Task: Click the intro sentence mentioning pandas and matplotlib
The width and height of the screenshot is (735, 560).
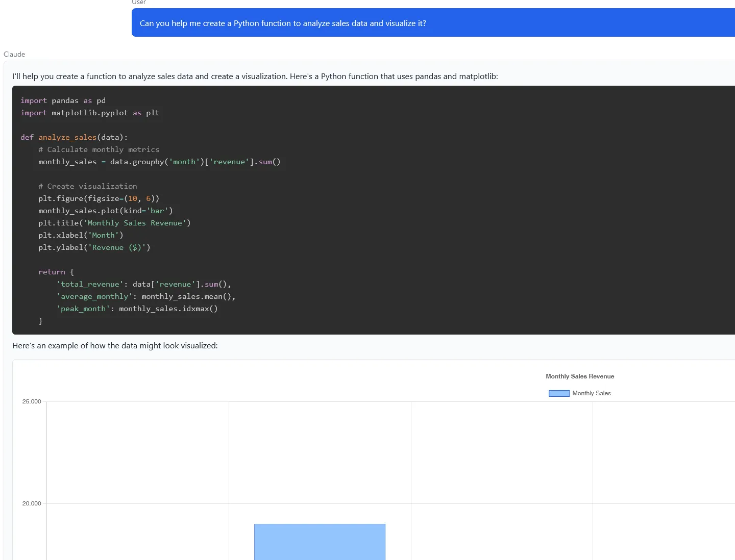Action: click(x=255, y=77)
